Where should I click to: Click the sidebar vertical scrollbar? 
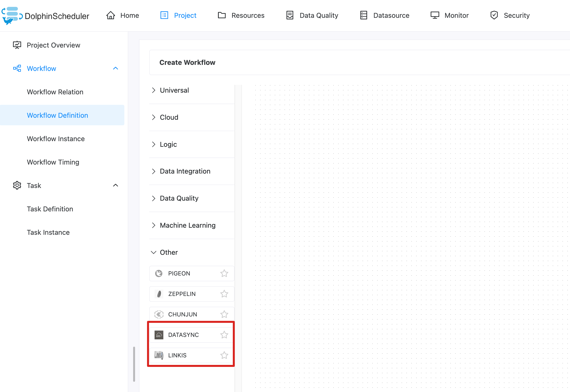pyautogui.click(x=134, y=364)
